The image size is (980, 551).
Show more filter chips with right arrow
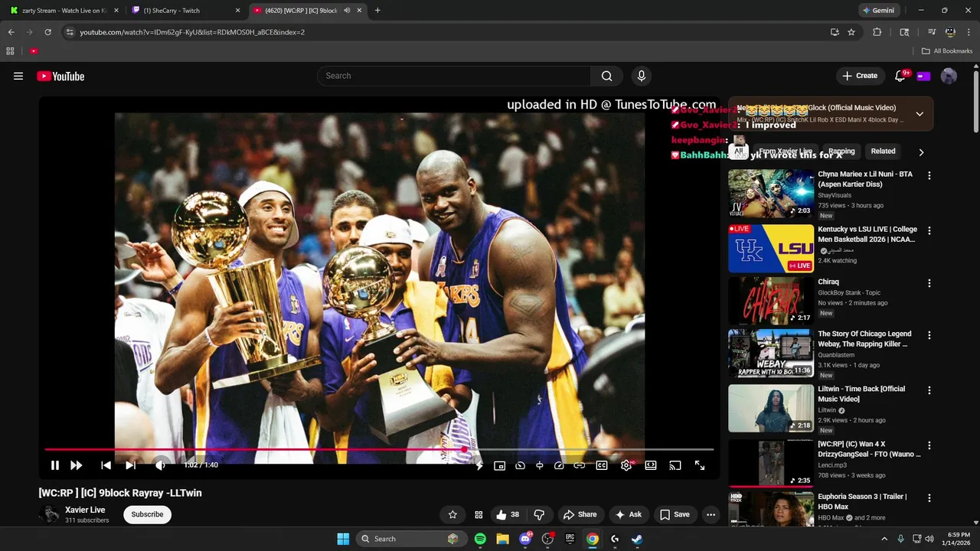pyautogui.click(x=921, y=152)
